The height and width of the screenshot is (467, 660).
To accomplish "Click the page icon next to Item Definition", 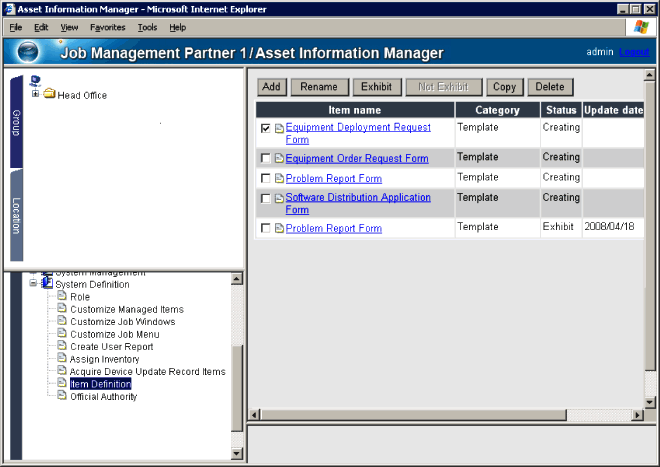I will 62,383.
